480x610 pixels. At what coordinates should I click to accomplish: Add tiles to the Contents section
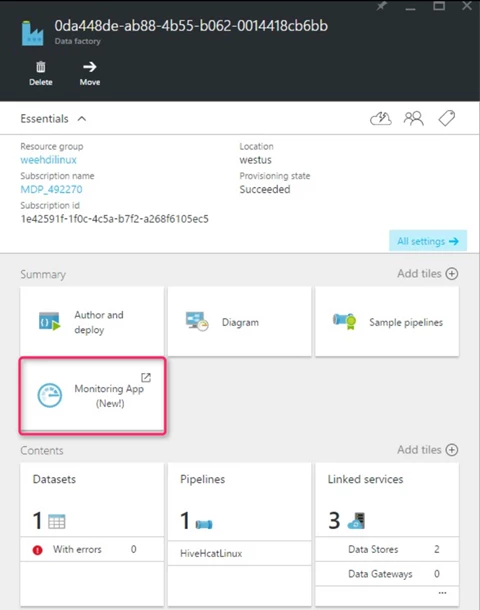427,450
